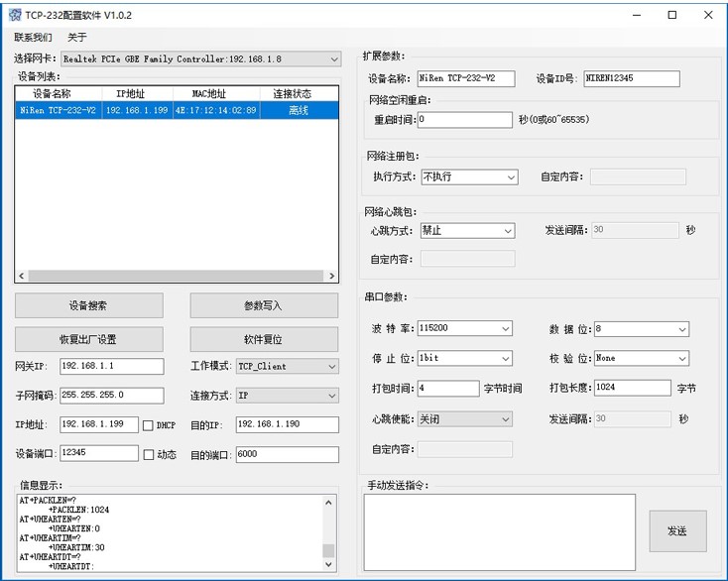This screenshot has width=728, height=581.
Task: Open the 关于 menu
Action: pos(77,37)
